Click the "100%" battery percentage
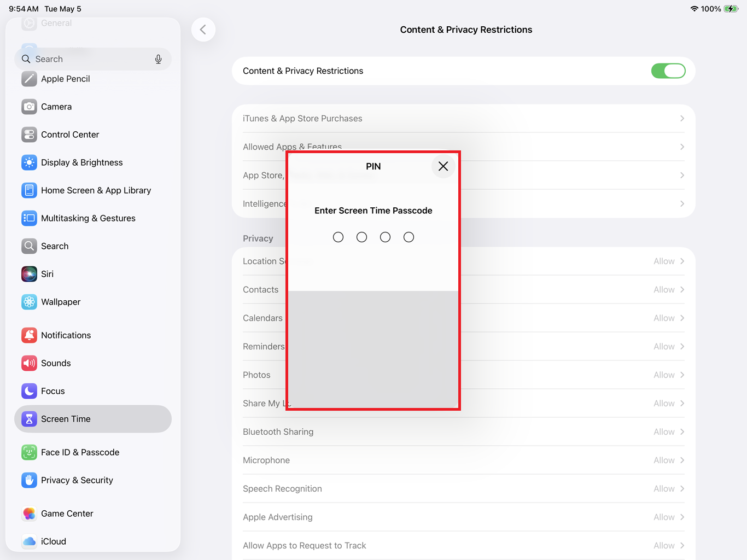 tap(711, 9)
